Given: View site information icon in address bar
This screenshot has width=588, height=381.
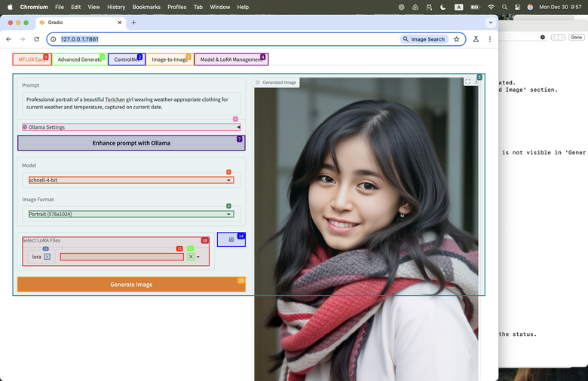Looking at the screenshot, I should (54, 39).
